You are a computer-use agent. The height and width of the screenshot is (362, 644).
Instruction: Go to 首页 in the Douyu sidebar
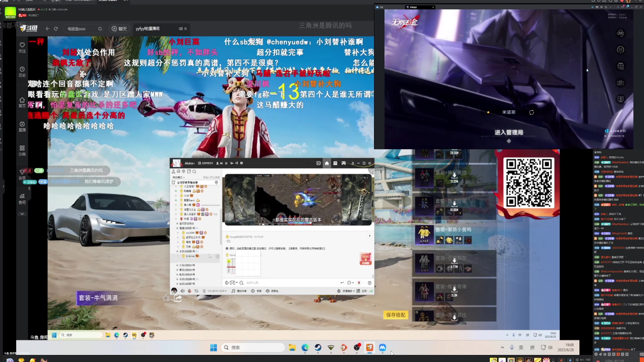[x=22, y=102]
